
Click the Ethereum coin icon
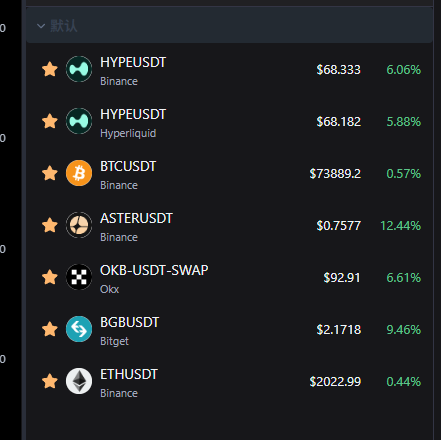click(79, 381)
